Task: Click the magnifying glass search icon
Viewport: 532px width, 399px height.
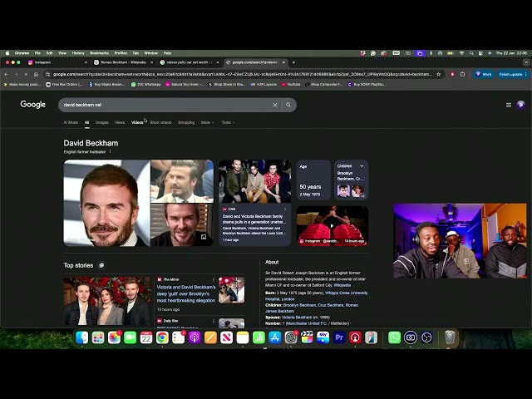Action: tap(288, 105)
